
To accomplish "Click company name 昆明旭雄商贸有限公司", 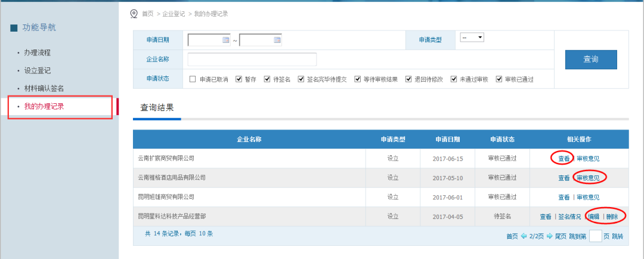I will click(166, 198).
